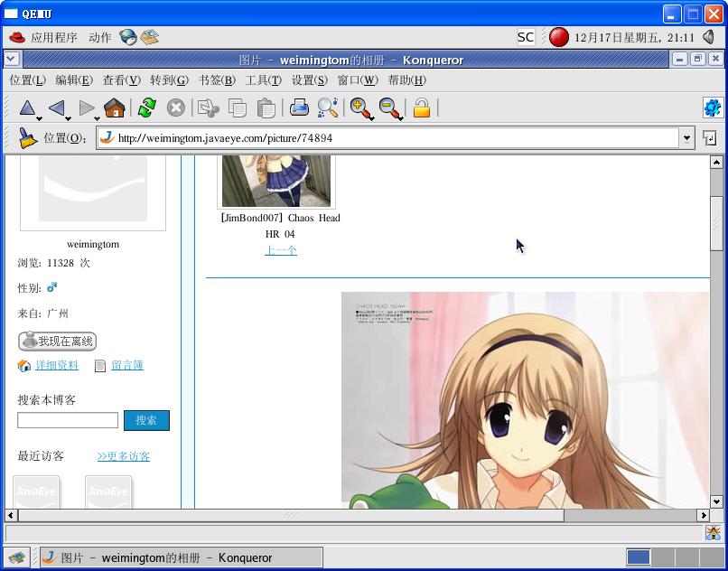Click the vertical scrollbar down arrow

point(716,501)
